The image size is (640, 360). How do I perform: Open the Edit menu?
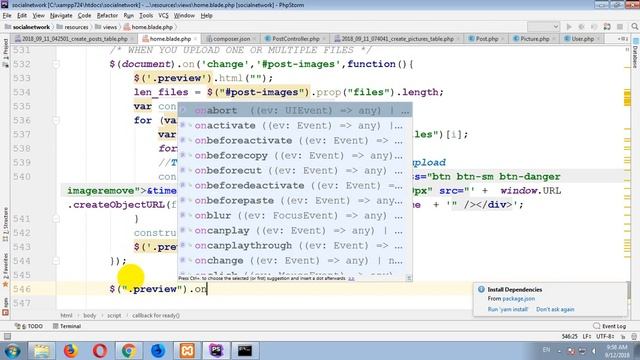tap(22, 16)
